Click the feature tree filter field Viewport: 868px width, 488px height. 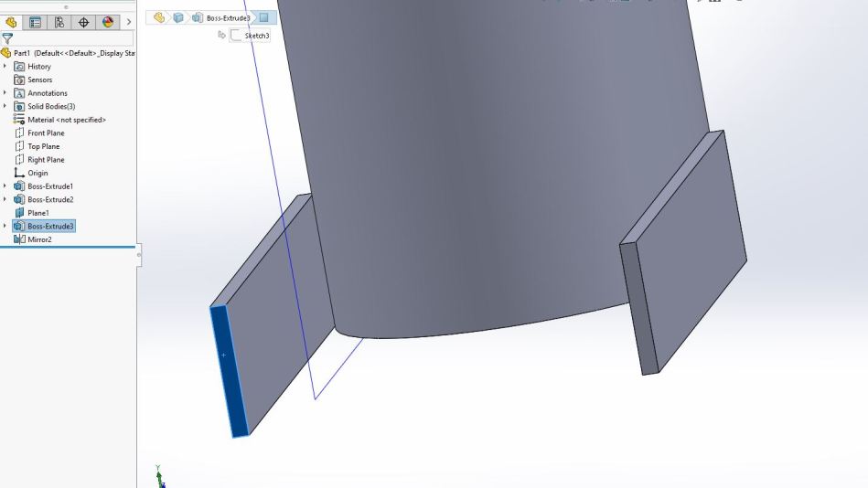pos(73,38)
